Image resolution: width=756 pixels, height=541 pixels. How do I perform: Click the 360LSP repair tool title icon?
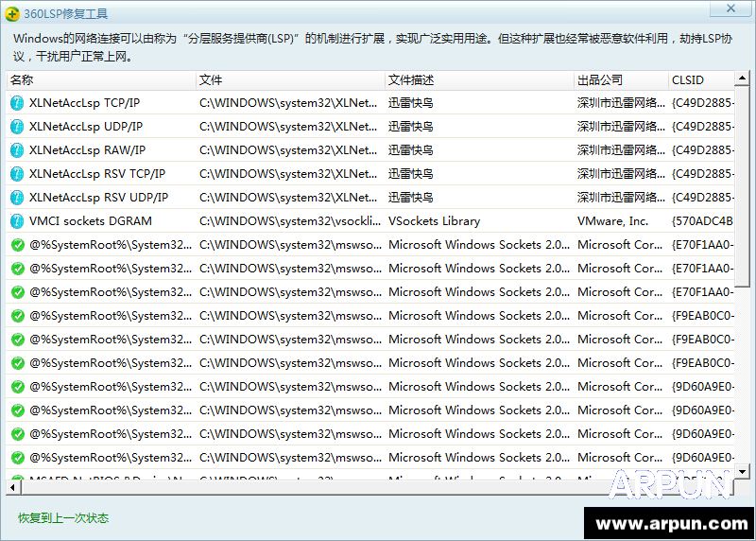(12, 13)
